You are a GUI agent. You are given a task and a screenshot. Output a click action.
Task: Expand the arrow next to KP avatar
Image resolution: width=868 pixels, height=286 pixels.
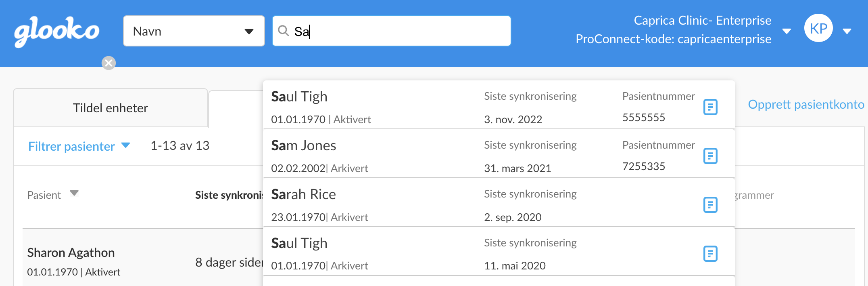click(847, 31)
